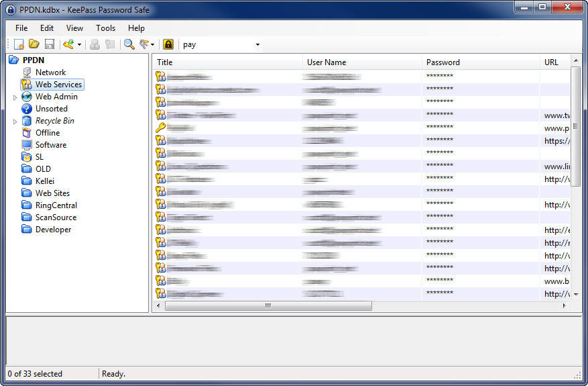Screen dimensions: 588x386
Task: Click the horizontal scrollbar thumb
Action: [268, 305]
